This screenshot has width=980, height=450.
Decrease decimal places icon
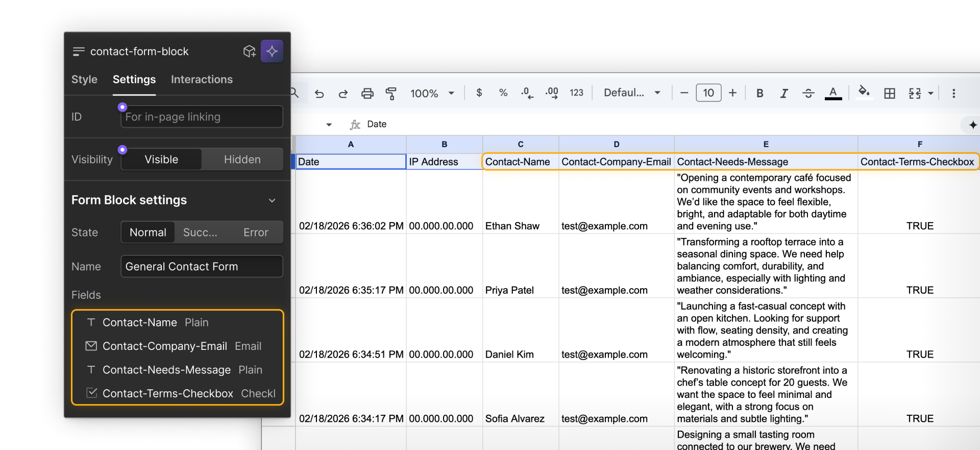click(527, 93)
